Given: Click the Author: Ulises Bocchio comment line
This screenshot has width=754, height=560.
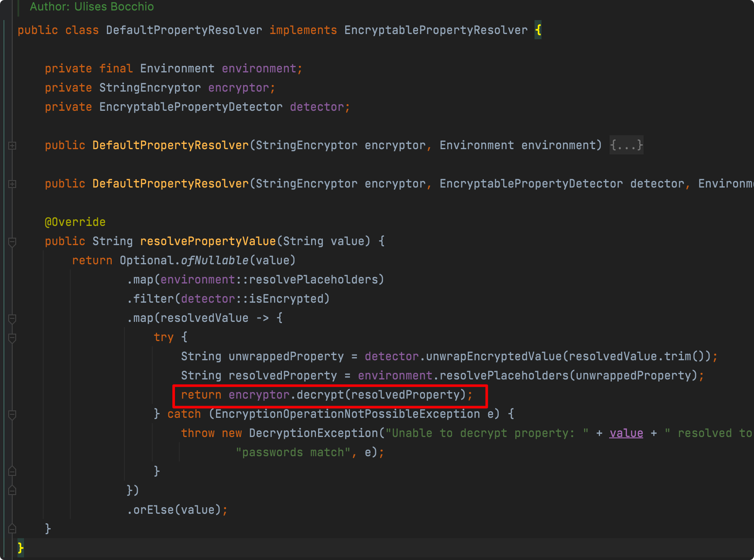Looking at the screenshot, I should [91, 7].
